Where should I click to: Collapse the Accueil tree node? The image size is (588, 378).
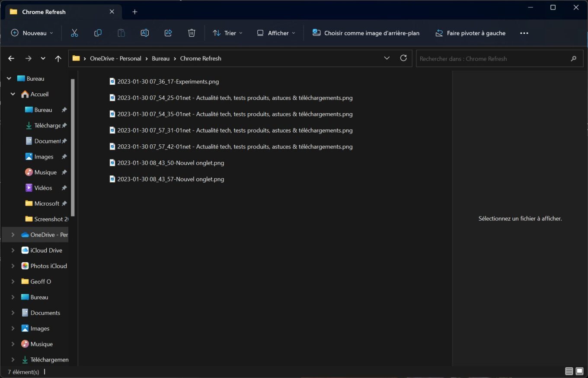[13, 94]
